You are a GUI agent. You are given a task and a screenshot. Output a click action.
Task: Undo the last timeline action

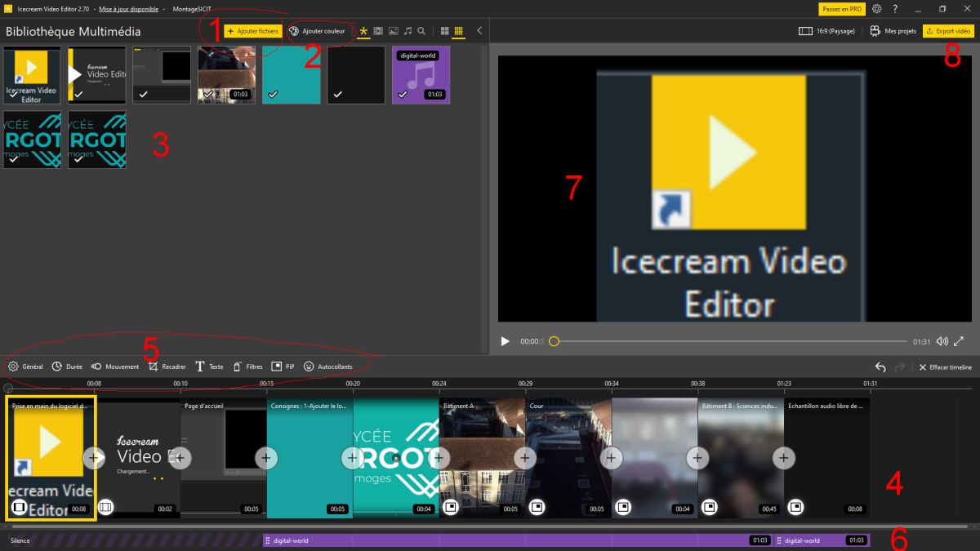[x=880, y=367]
